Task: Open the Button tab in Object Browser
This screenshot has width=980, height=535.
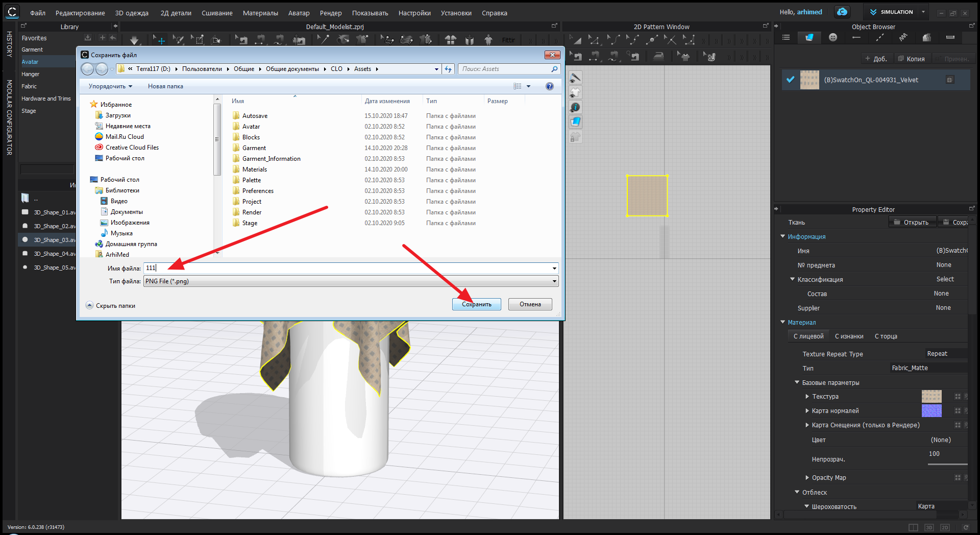Action: [833, 37]
